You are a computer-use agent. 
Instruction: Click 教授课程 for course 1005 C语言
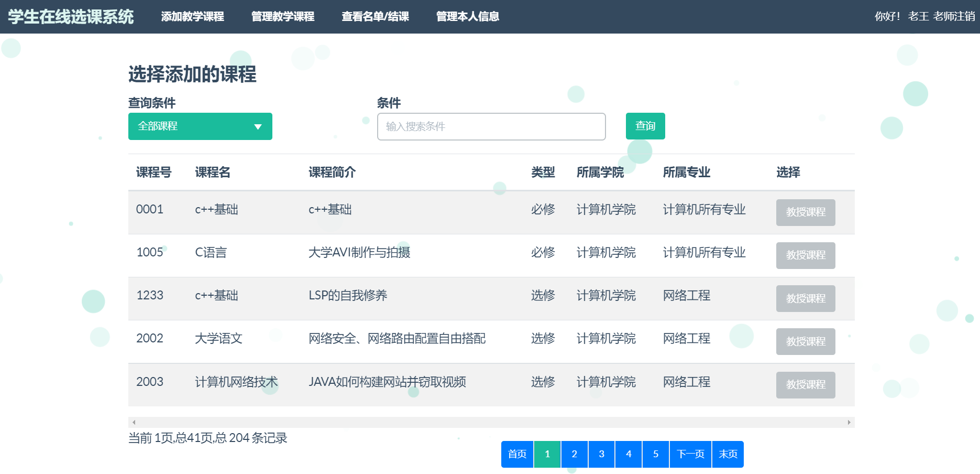805,255
